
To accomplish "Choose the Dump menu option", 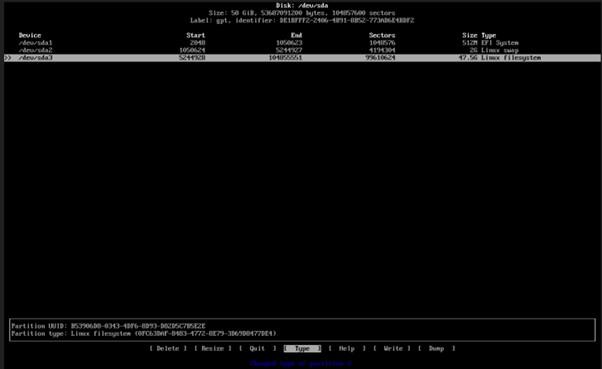I will [x=437, y=348].
